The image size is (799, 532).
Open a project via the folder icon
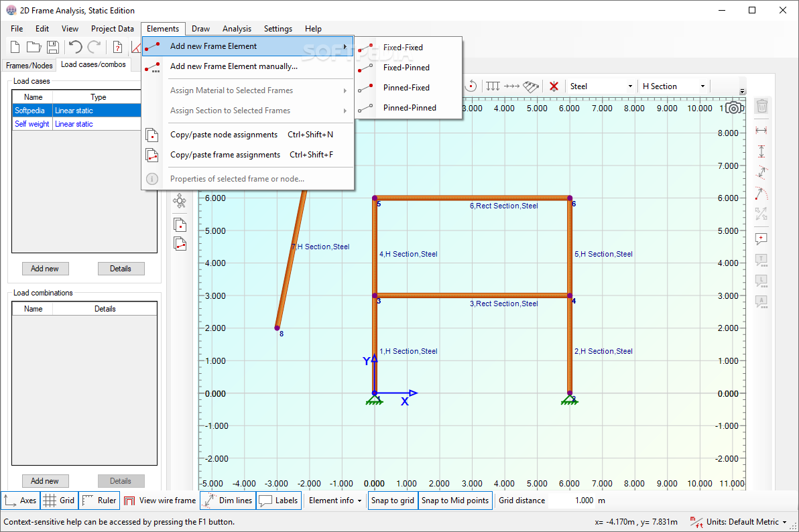point(34,48)
